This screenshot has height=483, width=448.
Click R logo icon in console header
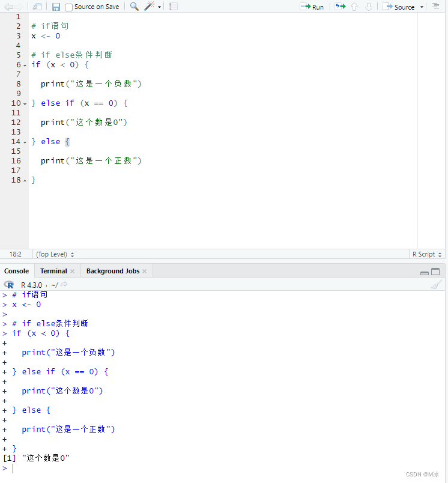[x=9, y=285]
